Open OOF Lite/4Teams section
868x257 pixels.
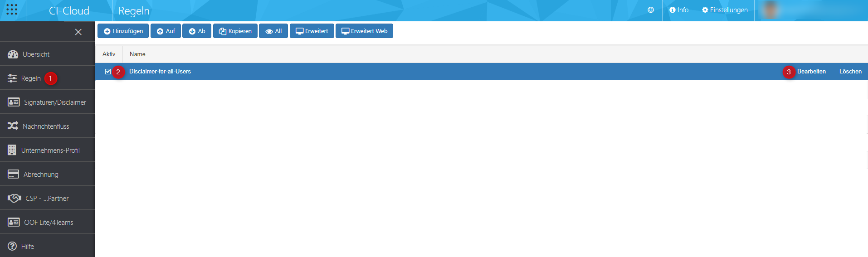point(48,223)
